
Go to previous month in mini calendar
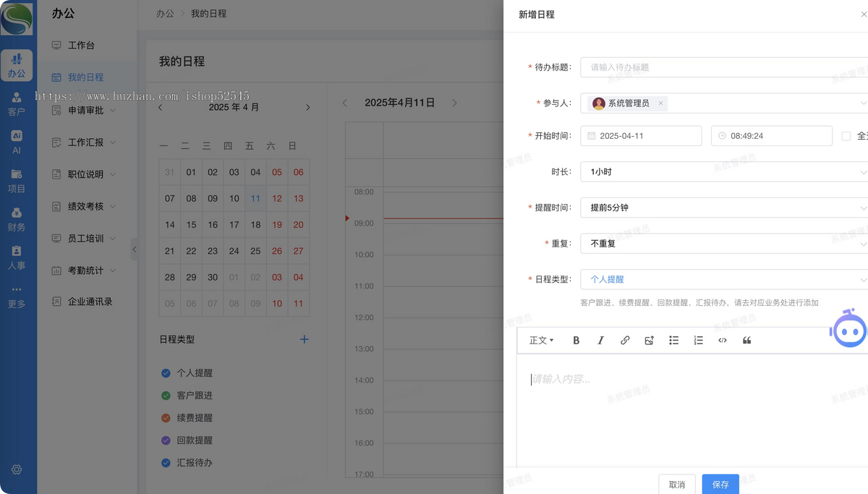(x=160, y=107)
